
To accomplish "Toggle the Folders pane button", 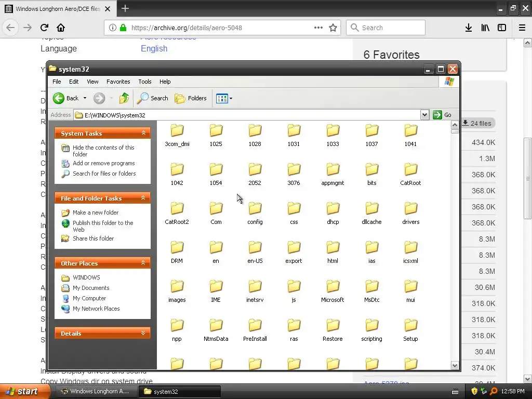I will click(x=191, y=98).
